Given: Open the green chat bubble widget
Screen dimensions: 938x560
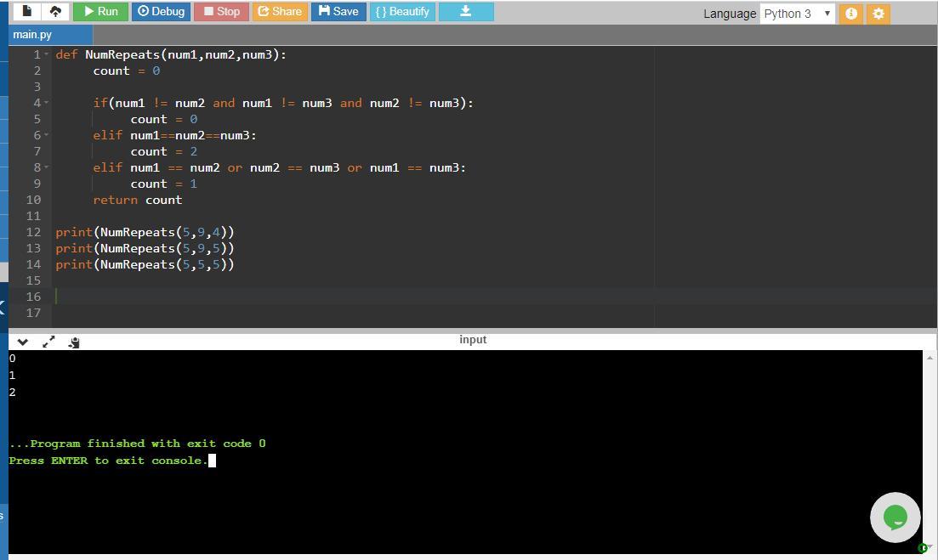Looking at the screenshot, I should (x=895, y=517).
